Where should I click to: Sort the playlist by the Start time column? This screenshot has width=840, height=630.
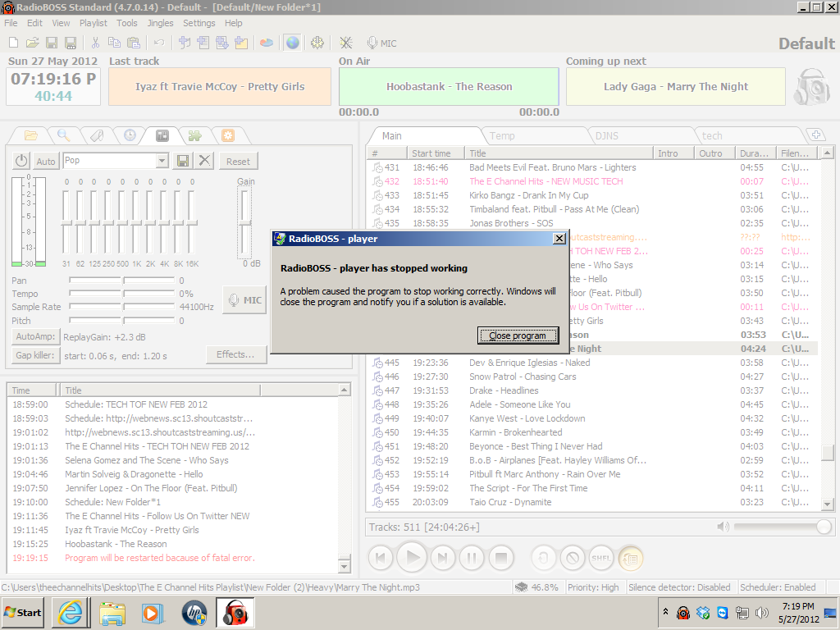(x=436, y=153)
